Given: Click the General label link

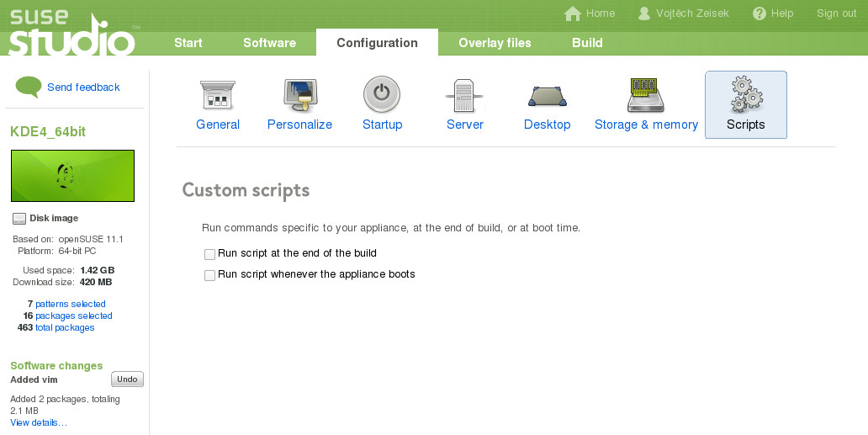Looking at the screenshot, I should coord(218,125).
